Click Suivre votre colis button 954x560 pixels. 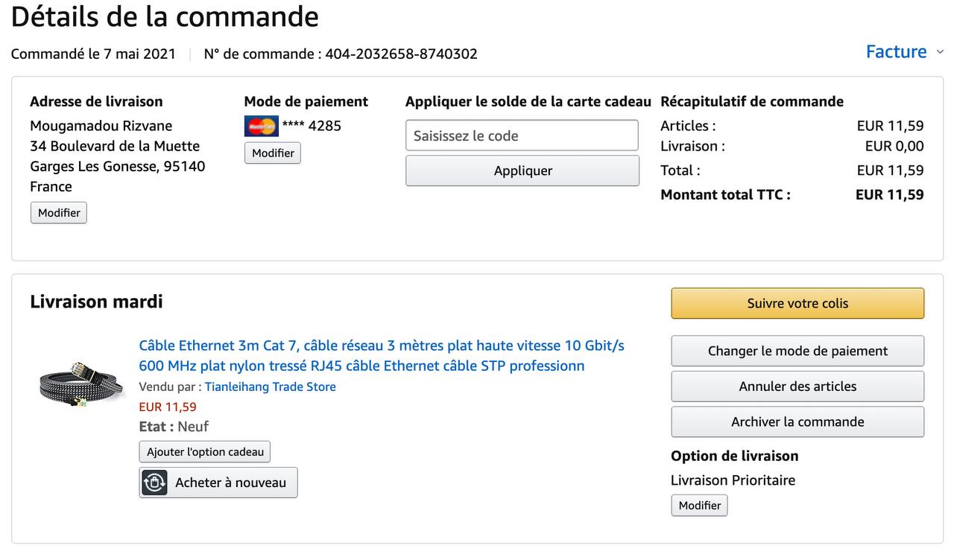tap(797, 304)
